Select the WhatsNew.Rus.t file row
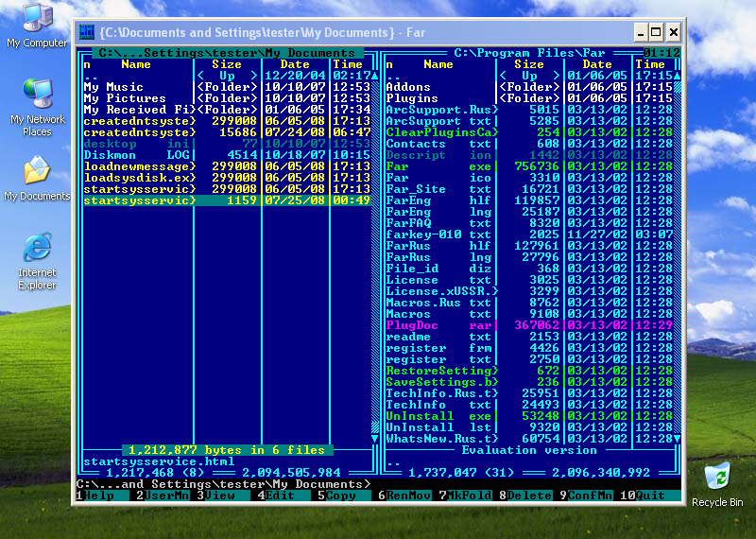 click(529, 439)
